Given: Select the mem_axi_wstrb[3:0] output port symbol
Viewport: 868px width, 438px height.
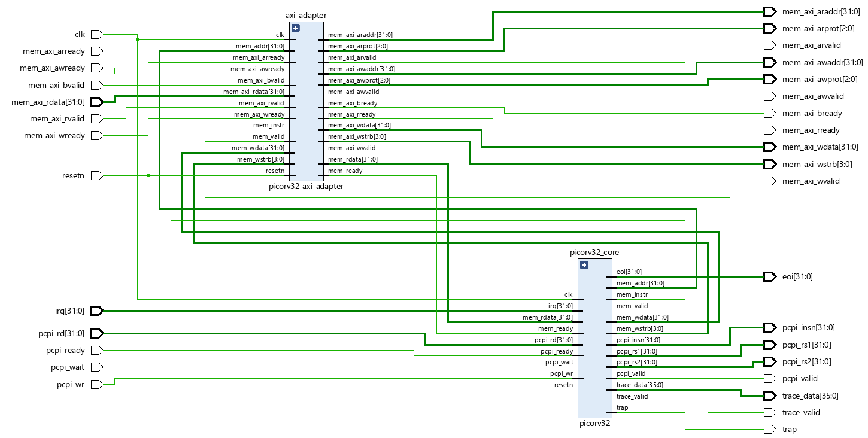Looking at the screenshot, I should coord(770,164).
